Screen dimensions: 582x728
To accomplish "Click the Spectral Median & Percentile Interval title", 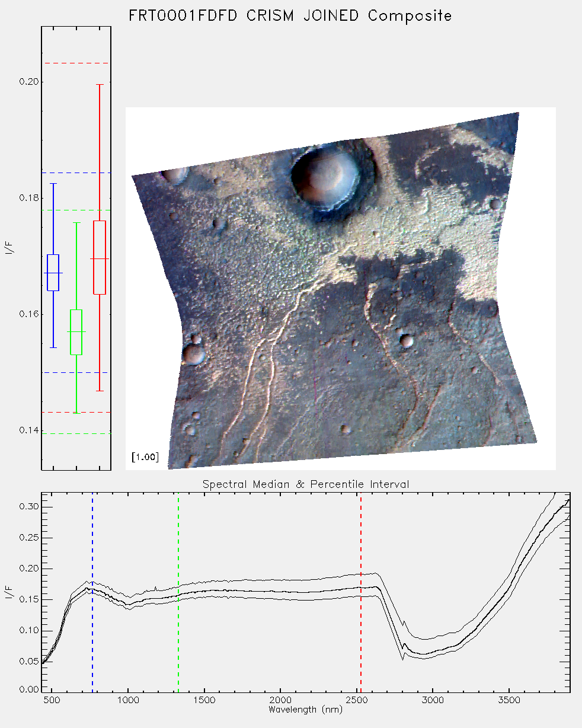I will pos(306,484).
